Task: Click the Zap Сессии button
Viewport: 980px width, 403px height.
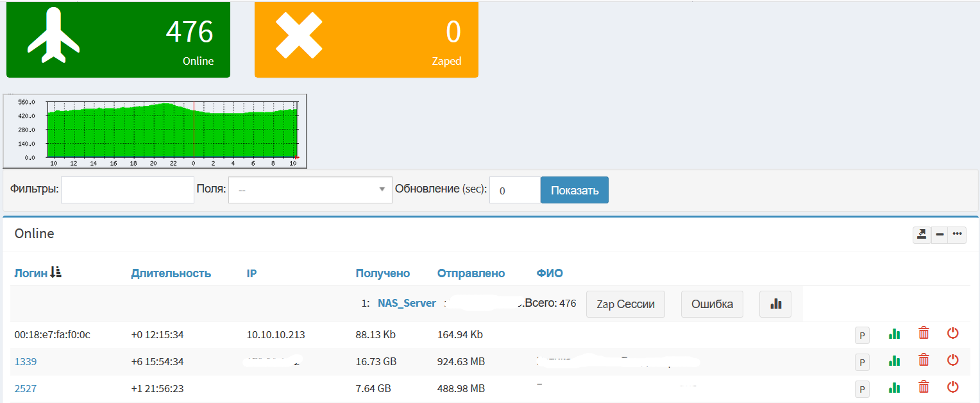Action: tap(625, 304)
